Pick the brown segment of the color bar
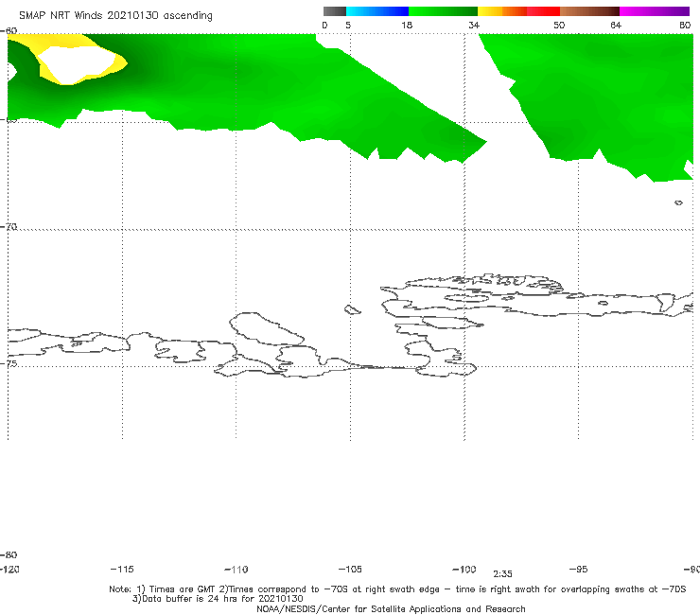700x615 pixels. click(589, 11)
